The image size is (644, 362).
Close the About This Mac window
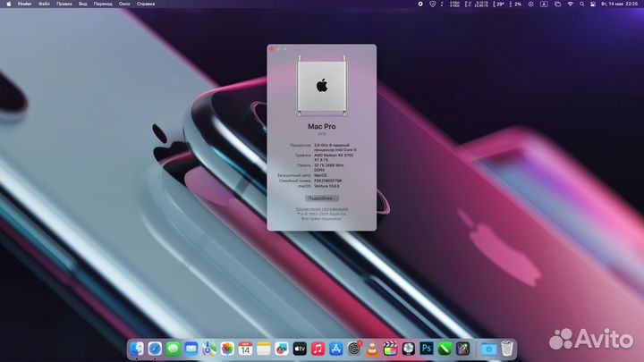272,49
